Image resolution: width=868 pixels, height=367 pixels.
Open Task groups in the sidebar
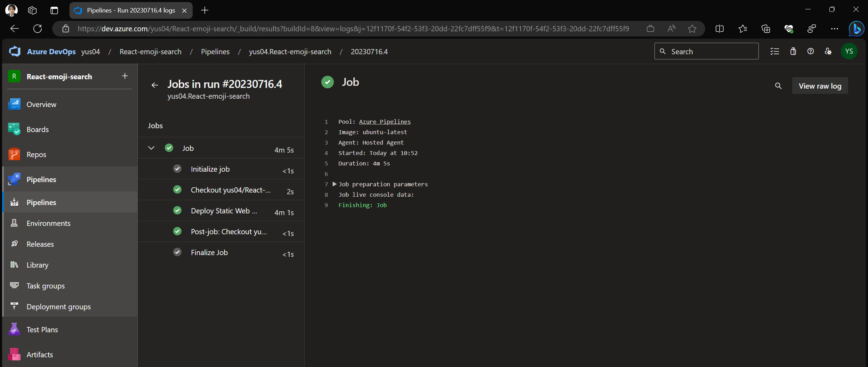click(70, 286)
